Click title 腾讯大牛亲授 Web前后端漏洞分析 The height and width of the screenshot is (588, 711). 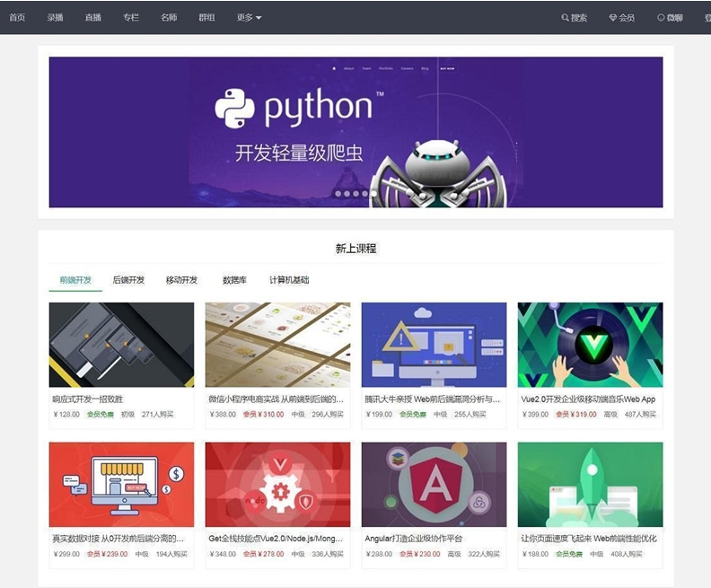[x=432, y=399]
